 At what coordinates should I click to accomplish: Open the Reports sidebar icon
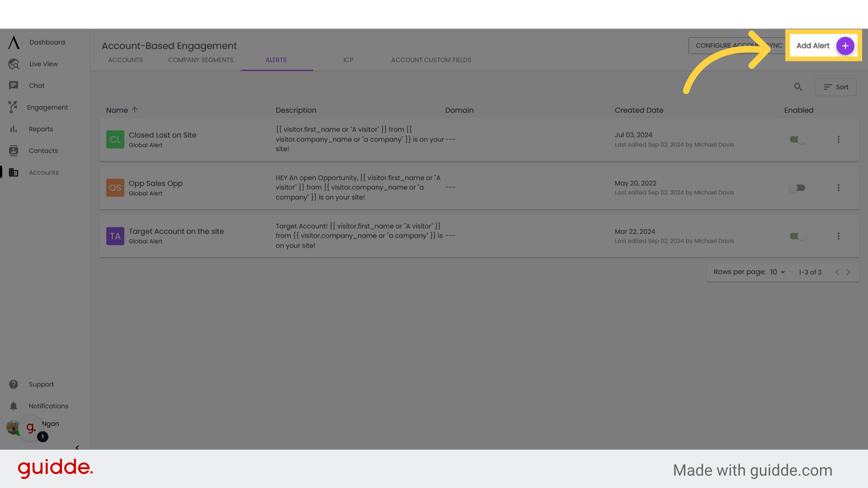pyautogui.click(x=14, y=129)
